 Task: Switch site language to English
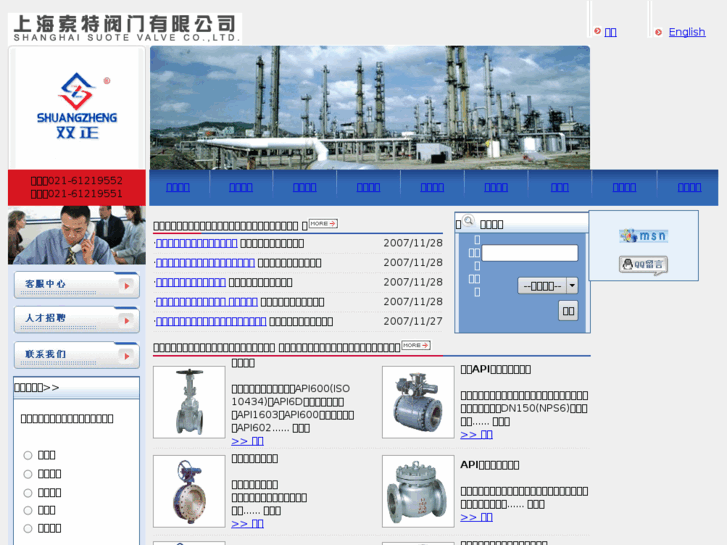coord(687,32)
